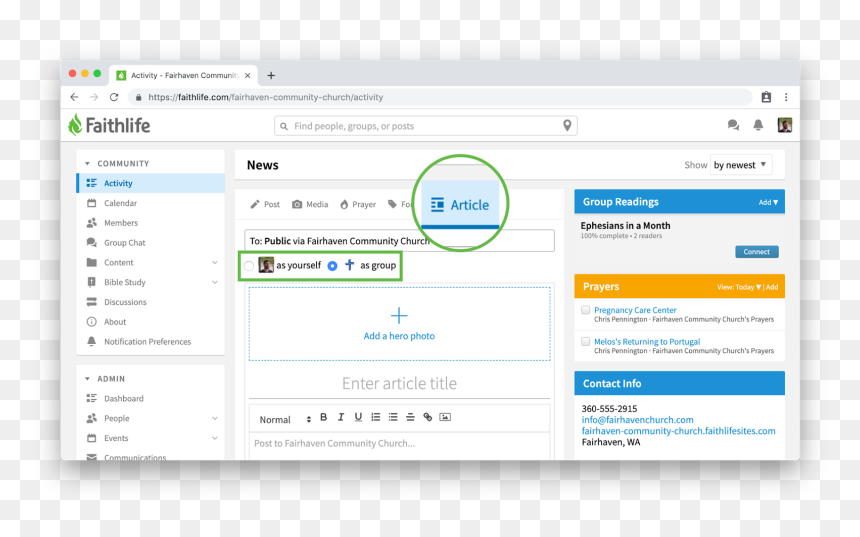Image resolution: width=860 pixels, height=537 pixels.
Task: Switch to the Post tab
Action: click(265, 205)
